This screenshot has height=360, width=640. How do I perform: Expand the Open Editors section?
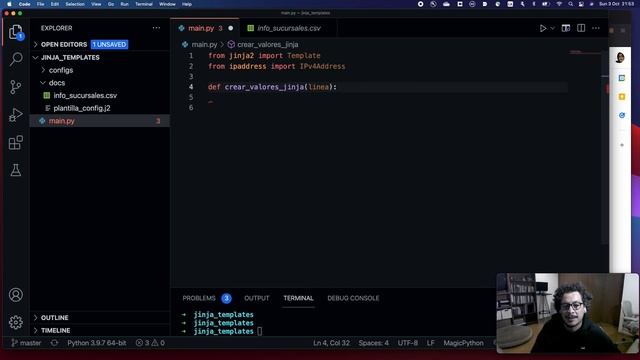100,44
